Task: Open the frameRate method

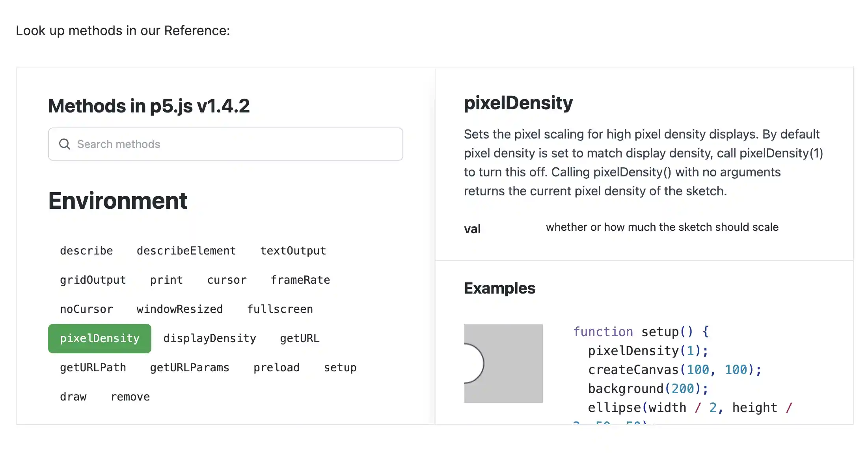Action: tap(300, 280)
